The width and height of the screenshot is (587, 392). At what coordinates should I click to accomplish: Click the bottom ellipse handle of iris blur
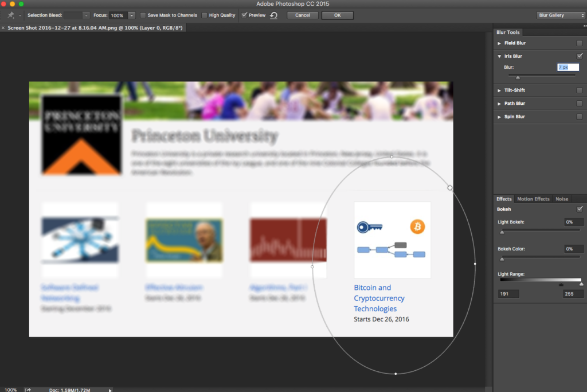pyautogui.click(x=396, y=374)
